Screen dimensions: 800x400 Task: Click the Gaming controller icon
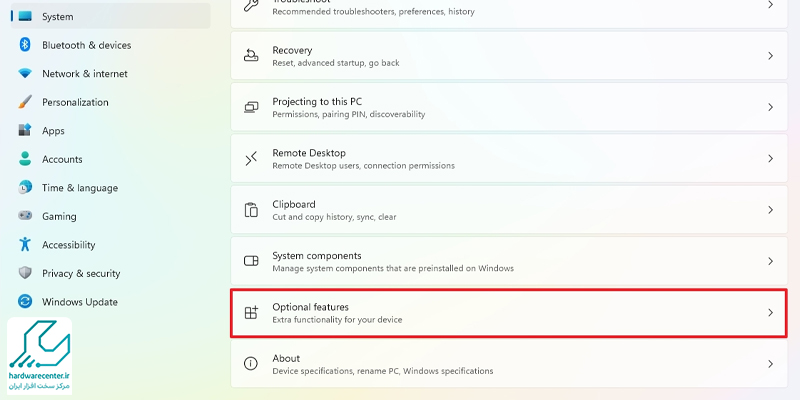coord(24,216)
